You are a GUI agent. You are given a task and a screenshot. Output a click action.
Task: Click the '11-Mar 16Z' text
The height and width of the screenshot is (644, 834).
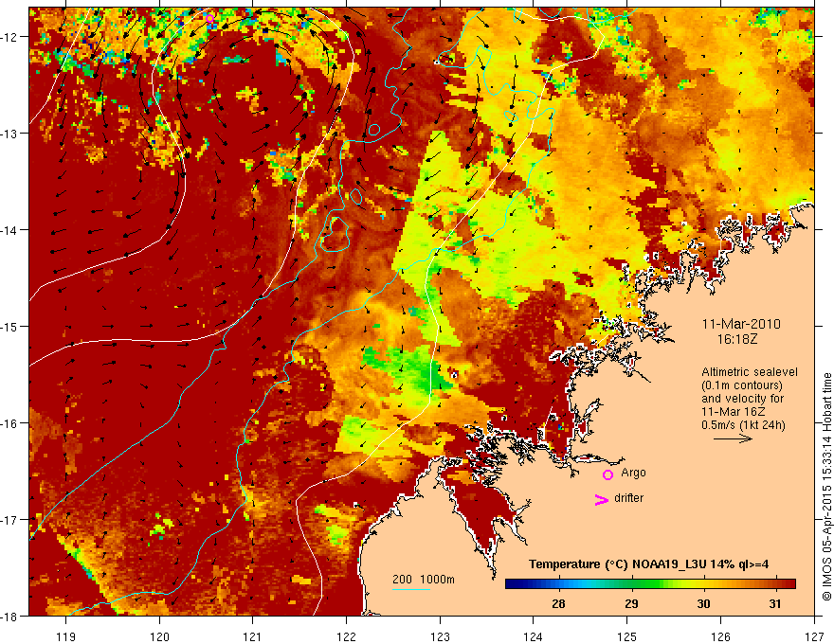click(733, 412)
